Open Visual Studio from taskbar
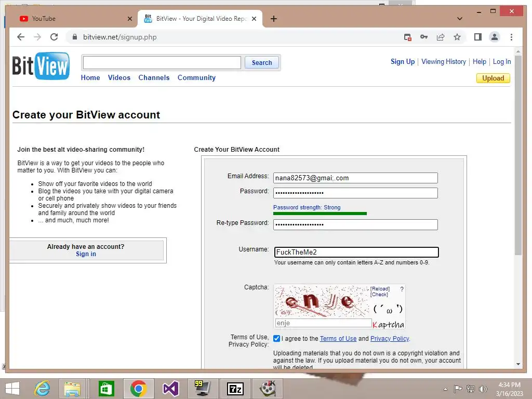 click(170, 389)
